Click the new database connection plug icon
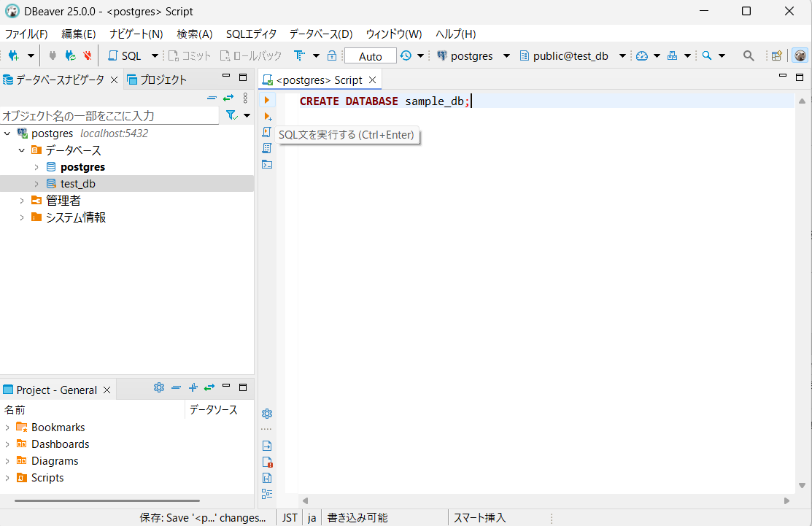This screenshot has height=526, width=812. (x=12, y=55)
